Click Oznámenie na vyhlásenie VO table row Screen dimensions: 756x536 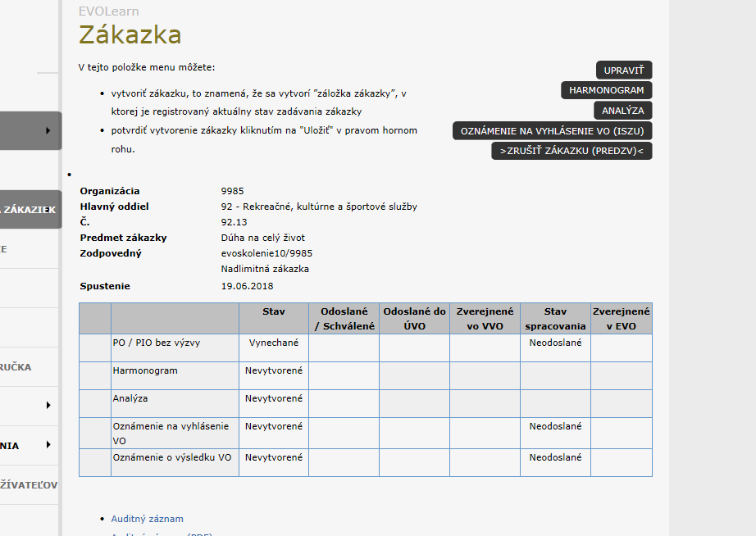171,433
